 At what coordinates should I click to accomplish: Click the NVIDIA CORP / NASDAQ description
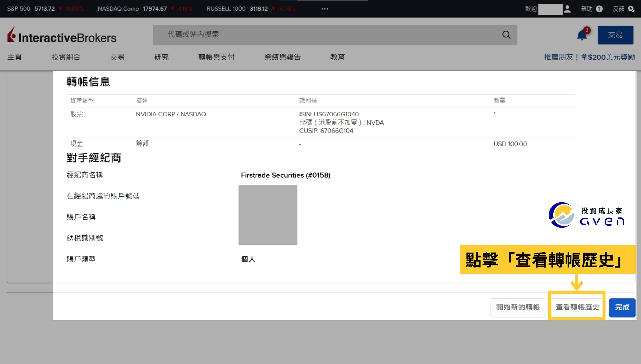[x=171, y=114]
